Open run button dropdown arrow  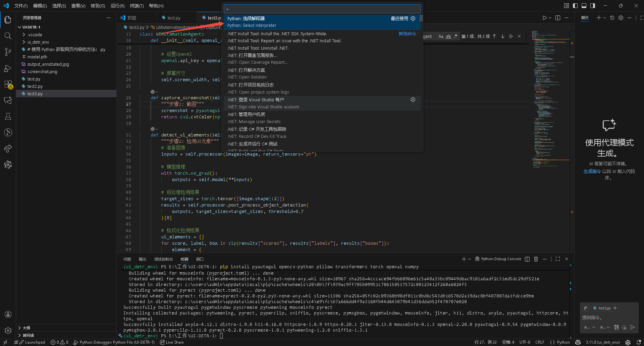pyautogui.click(x=550, y=18)
